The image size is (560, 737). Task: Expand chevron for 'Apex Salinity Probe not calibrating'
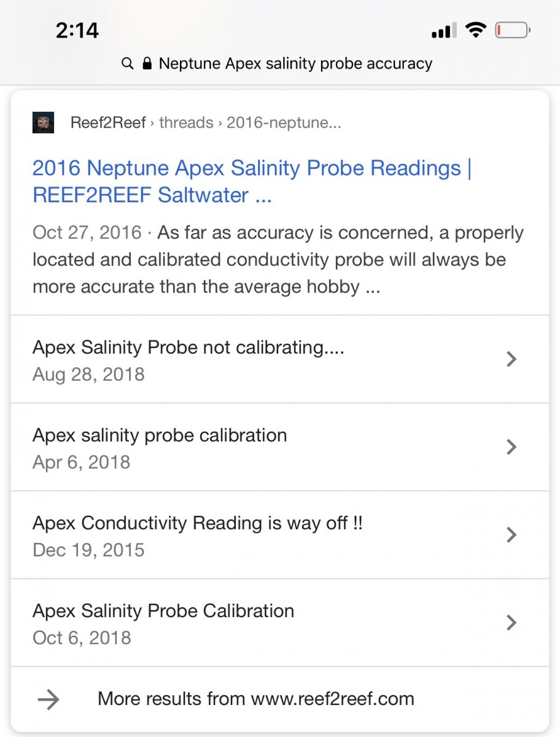[511, 359]
